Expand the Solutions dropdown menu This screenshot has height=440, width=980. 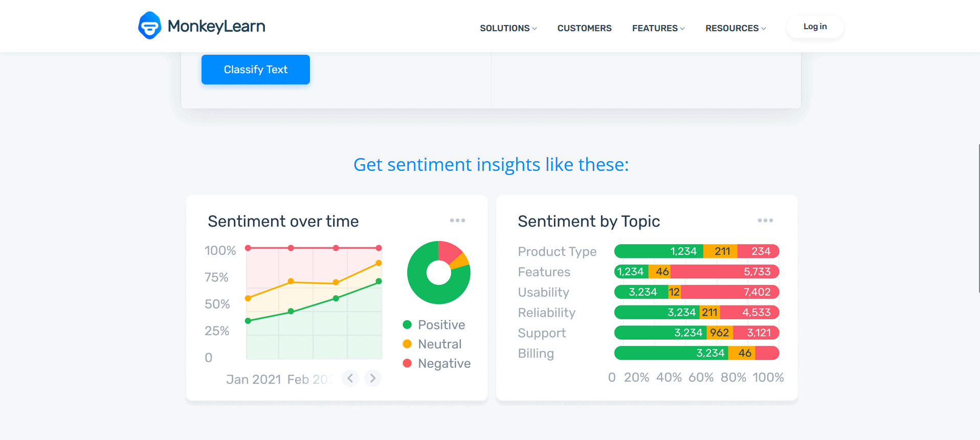tap(508, 28)
